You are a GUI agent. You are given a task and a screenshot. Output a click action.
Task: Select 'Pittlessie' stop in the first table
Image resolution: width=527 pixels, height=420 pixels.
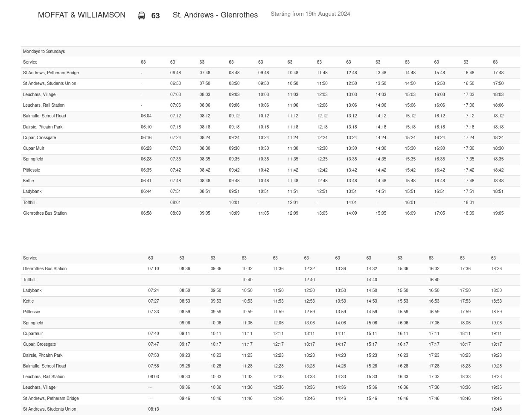coord(32,170)
